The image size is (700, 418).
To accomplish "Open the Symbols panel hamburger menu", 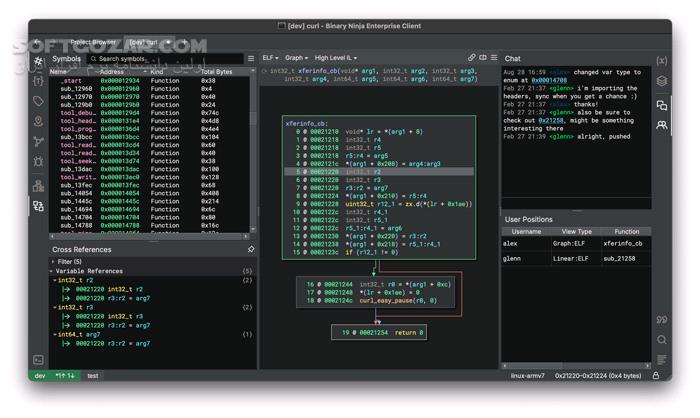I will pos(251,59).
